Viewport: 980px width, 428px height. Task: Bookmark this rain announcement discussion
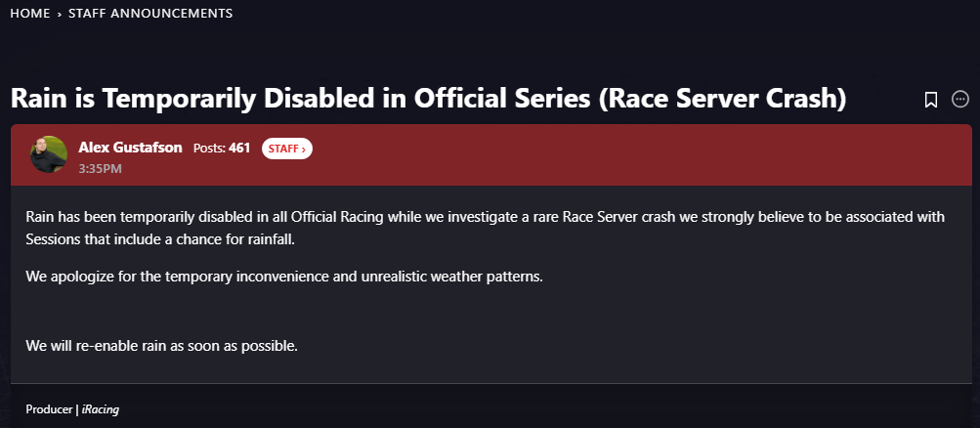[x=931, y=100]
